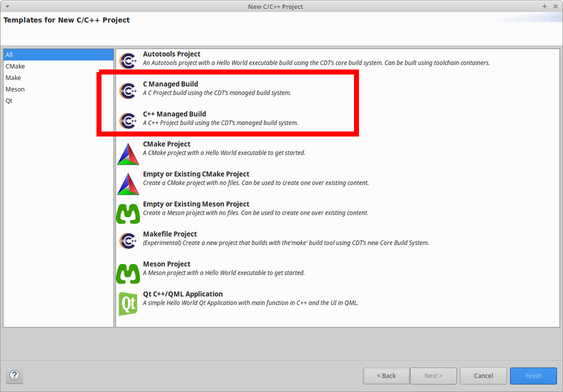The width and height of the screenshot is (563, 392).
Task: Select the Meson Project title
Action: coord(166,264)
